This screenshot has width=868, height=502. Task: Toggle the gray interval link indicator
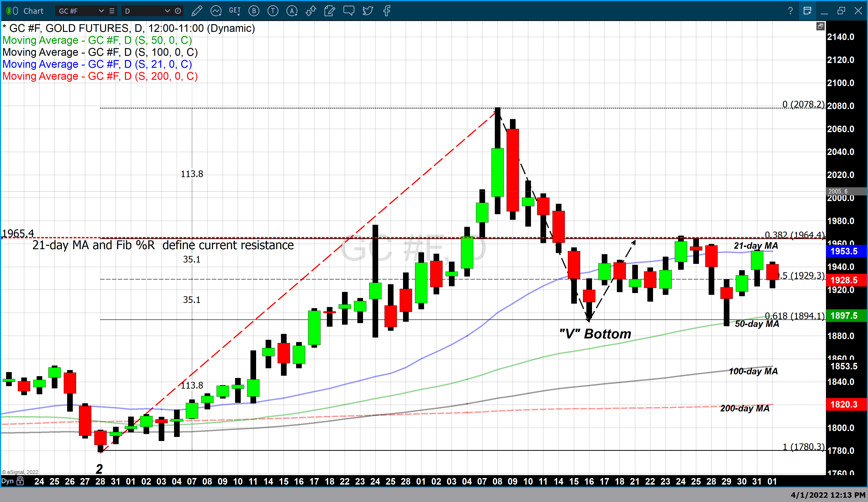pyautogui.click(x=16, y=11)
